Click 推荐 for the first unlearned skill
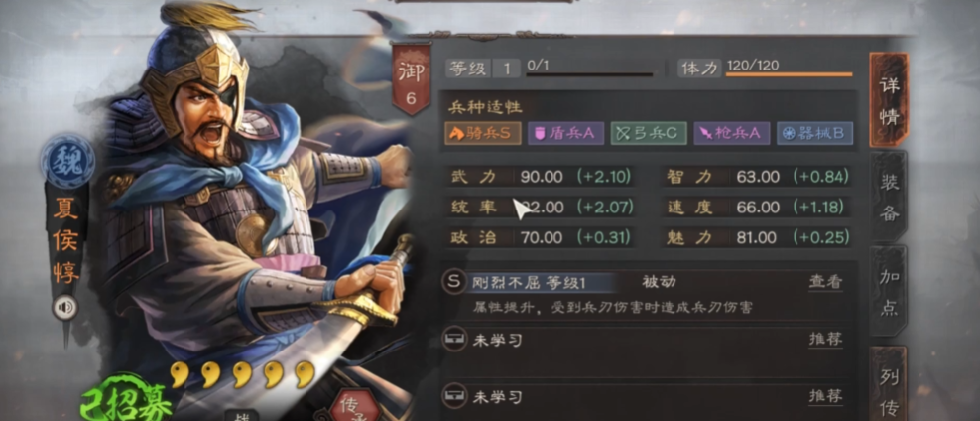This screenshot has height=421, width=980. [x=825, y=340]
